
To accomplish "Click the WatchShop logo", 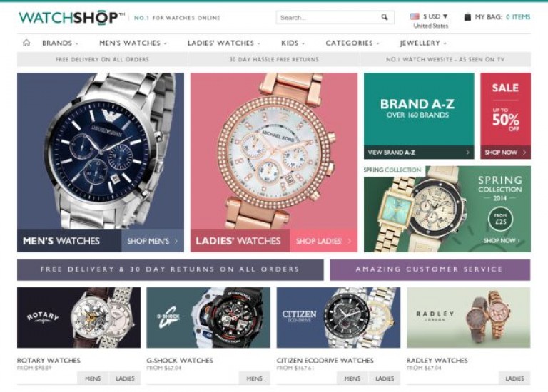I will pos(71,17).
